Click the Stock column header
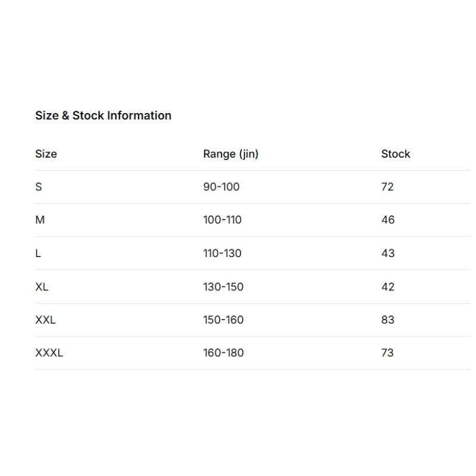Viewport: 476px width, 476px height. [396, 154]
